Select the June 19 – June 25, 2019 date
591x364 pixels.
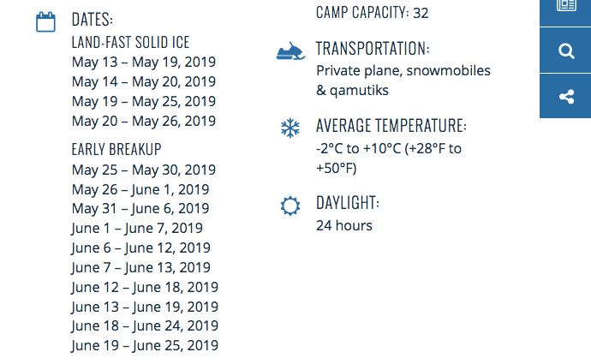(145, 345)
